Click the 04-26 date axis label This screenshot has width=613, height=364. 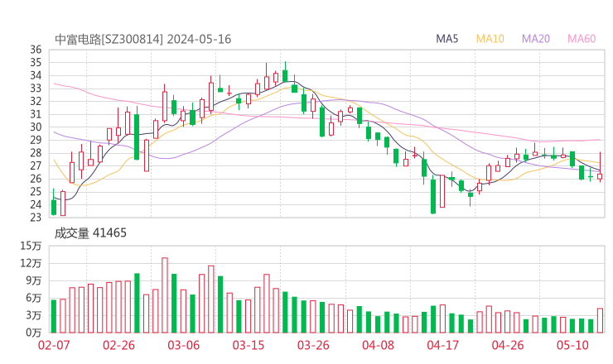[508, 345]
